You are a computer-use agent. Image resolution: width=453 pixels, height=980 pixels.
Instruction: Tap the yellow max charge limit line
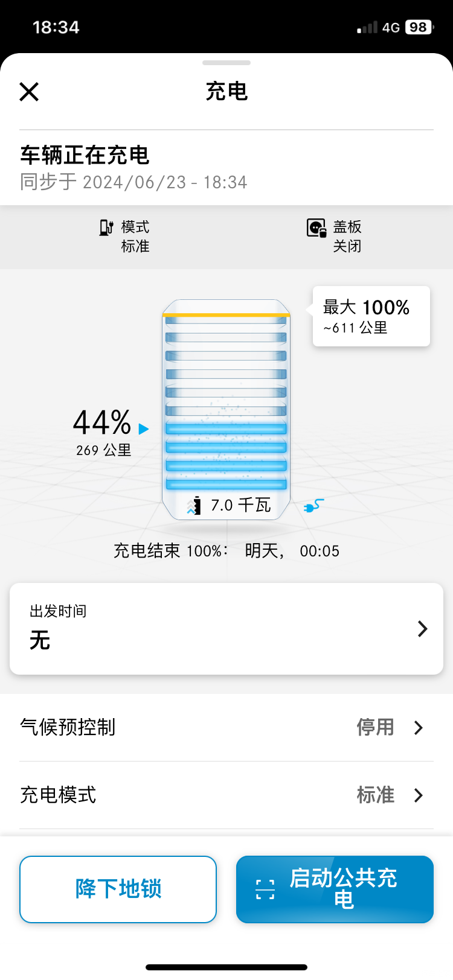pos(226,315)
